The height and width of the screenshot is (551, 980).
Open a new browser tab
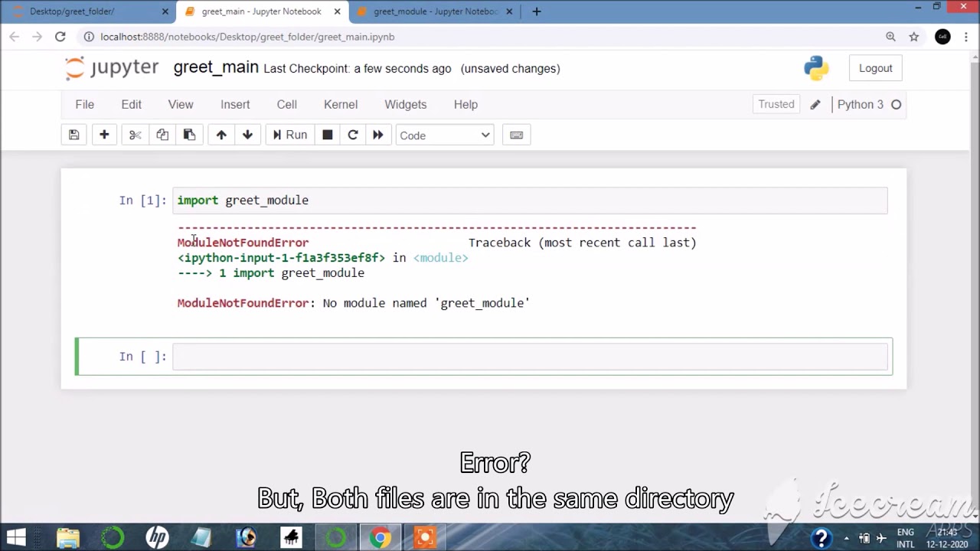pos(537,11)
